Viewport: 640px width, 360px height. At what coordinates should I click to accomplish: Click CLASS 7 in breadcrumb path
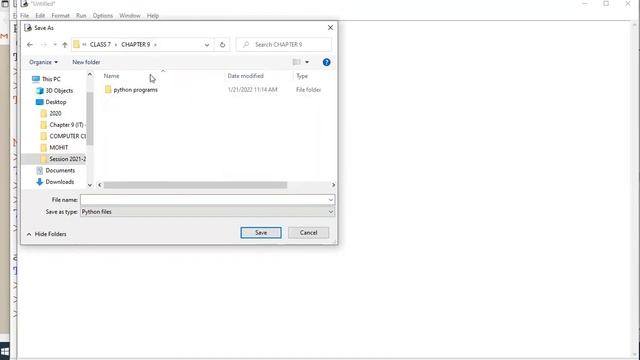coord(100,44)
